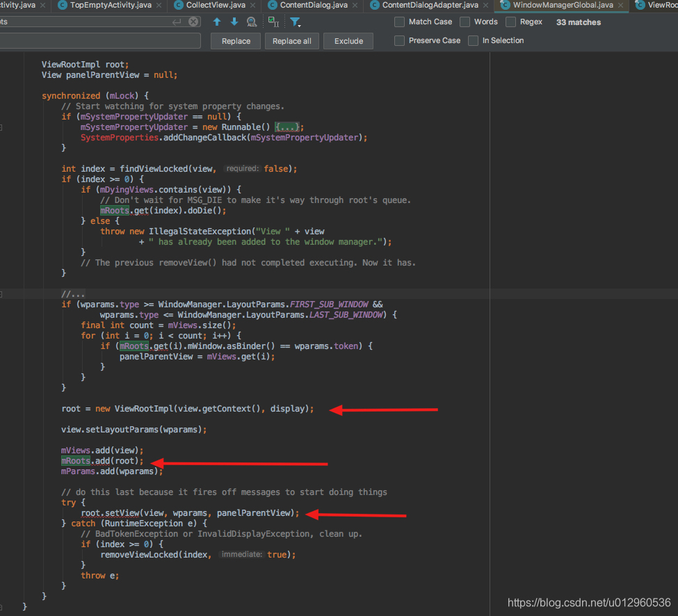Click the Replace button
The width and height of the screenshot is (678, 616).
[x=236, y=41]
